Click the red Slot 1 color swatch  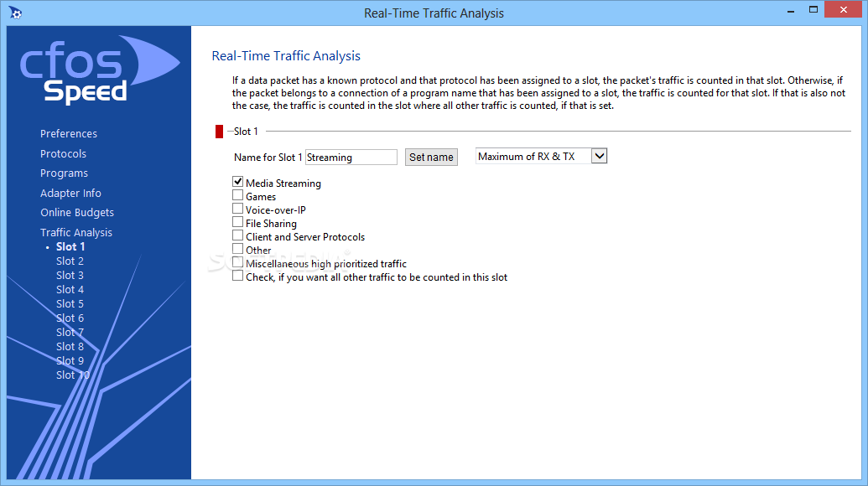pos(219,132)
